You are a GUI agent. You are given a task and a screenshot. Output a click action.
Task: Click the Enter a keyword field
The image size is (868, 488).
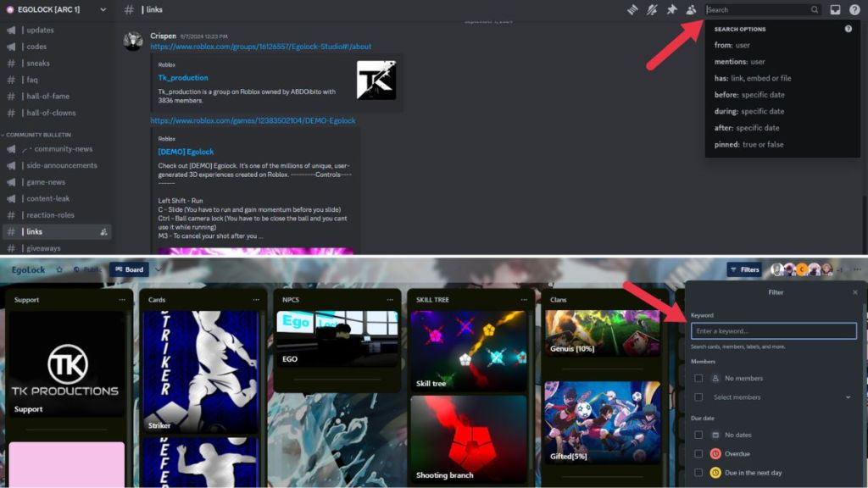[773, 330]
